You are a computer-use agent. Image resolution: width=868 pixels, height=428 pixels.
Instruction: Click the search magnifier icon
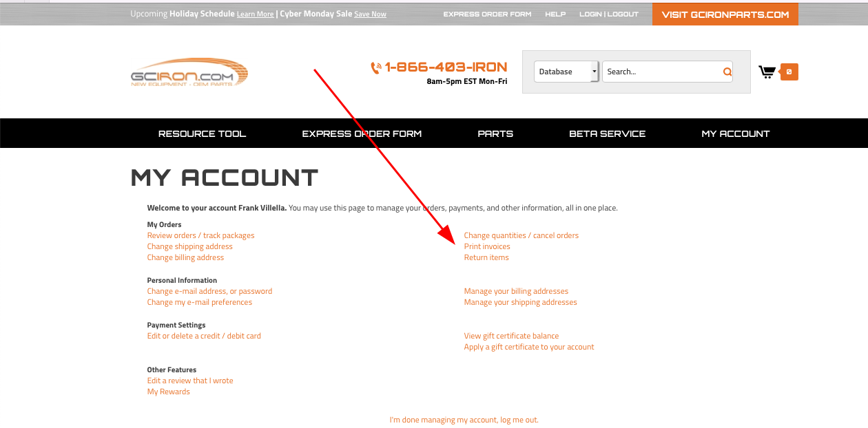point(727,72)
